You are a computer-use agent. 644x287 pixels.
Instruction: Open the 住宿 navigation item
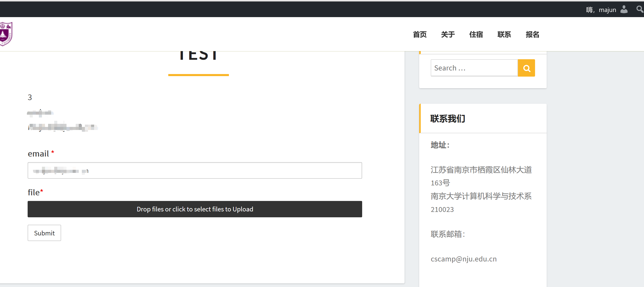pos(476,34)
